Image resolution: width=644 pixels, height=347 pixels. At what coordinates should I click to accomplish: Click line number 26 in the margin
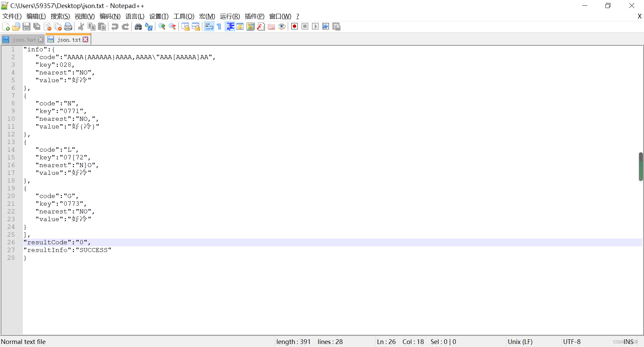11,242
